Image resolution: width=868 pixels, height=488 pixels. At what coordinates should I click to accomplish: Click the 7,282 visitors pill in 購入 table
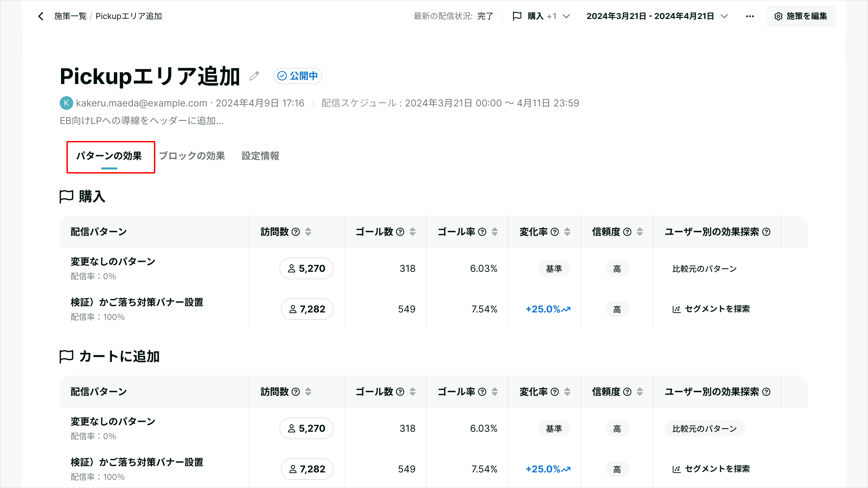307,309
